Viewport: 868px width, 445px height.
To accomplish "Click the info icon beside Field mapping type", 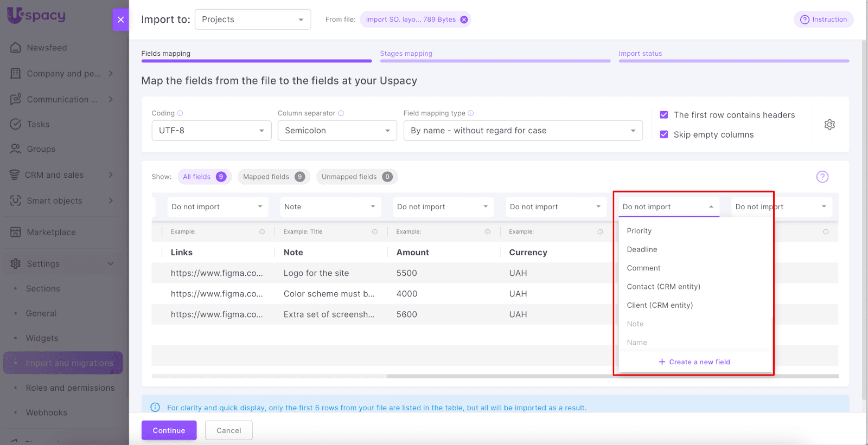I will click(x=471, y=113).
